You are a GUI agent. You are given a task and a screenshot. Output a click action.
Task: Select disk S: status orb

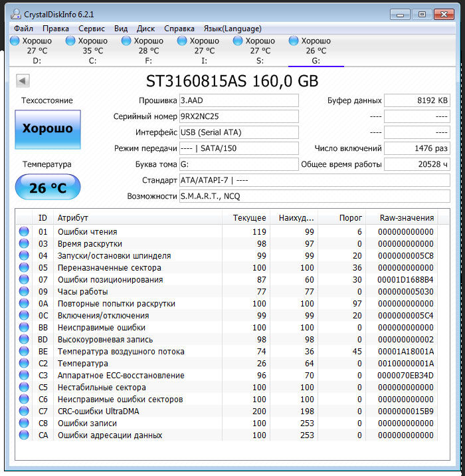(x=238, y=41)
